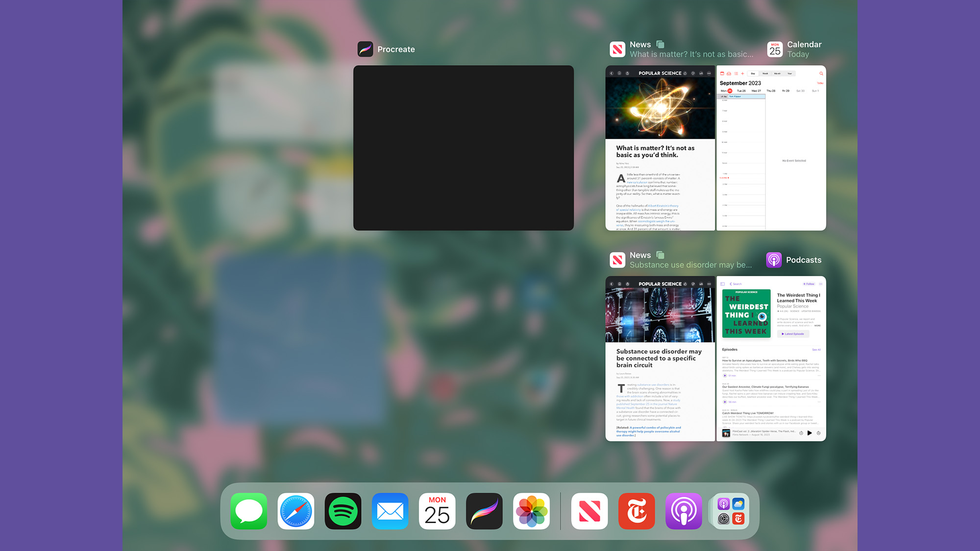Launch Safari from the dock
This screenshot has width=980, height=551.
coord(296,511)
